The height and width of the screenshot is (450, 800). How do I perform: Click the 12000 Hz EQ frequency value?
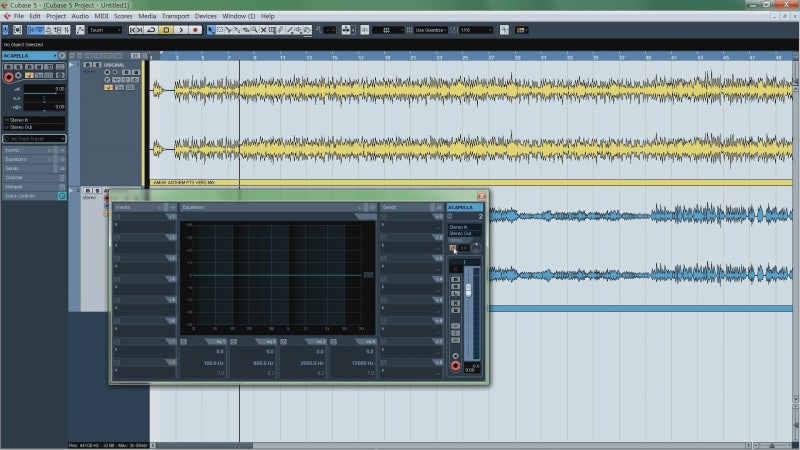click(x=362, y=363)
